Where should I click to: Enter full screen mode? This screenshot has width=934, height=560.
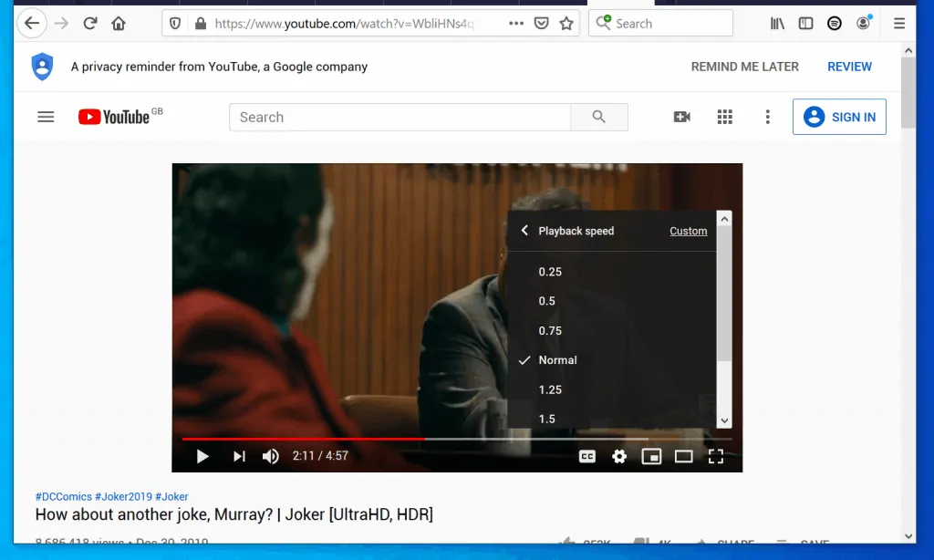(x=716, y=456)
